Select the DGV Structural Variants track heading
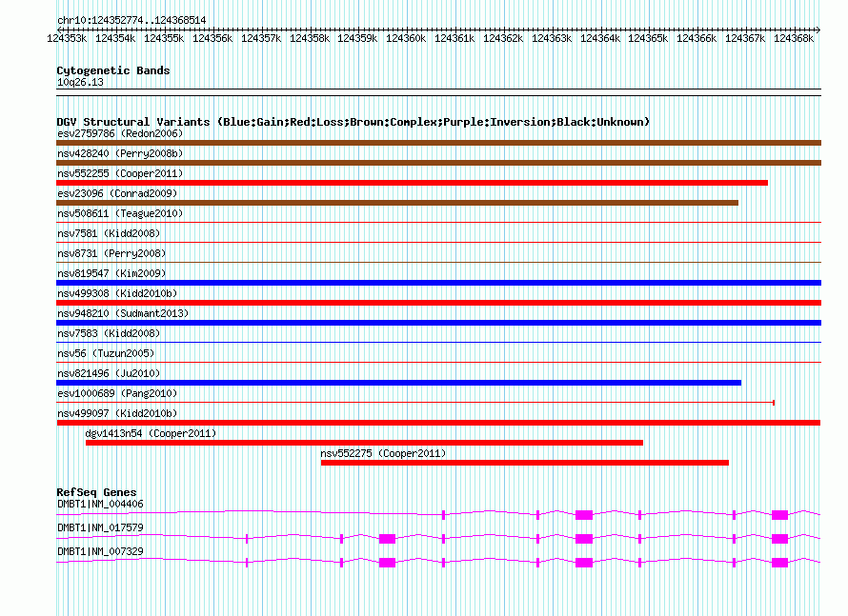 point(353,122)
